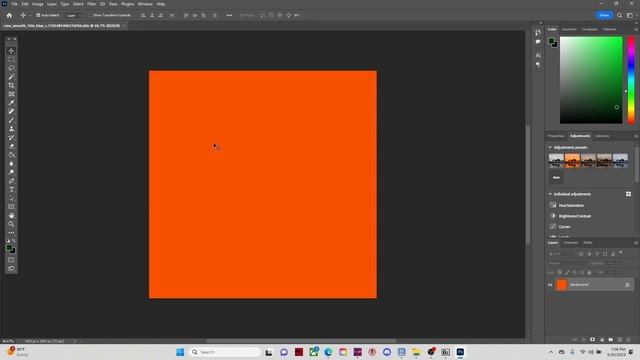Open the Image menu
This screenshot has width=640, height=360.
point(38,4)
